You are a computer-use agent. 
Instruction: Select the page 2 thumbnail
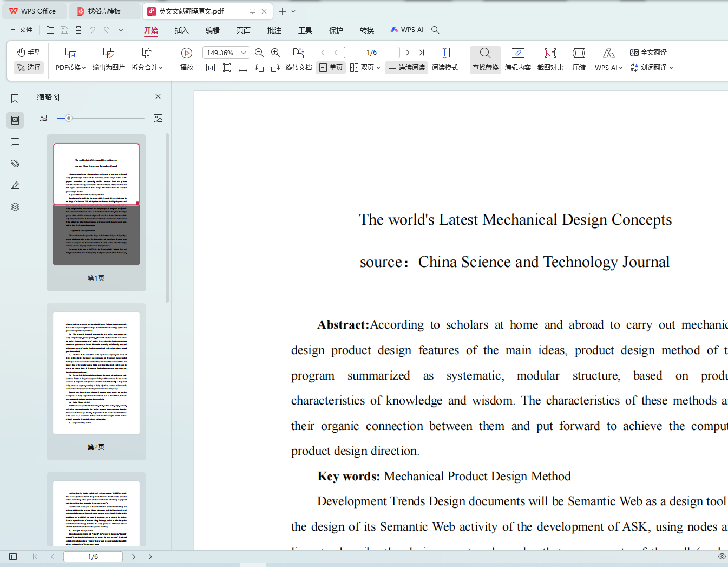(96, 373)
